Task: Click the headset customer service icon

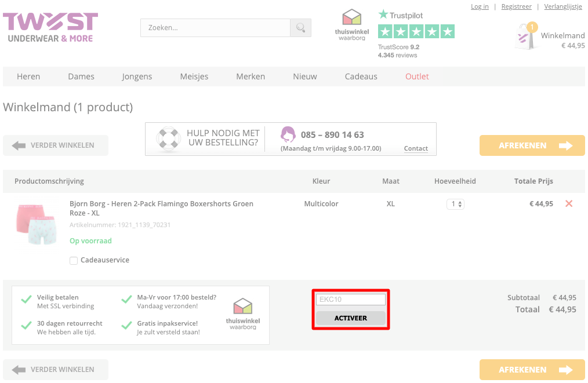Action: pyautogui.click(x=288, y=134)
